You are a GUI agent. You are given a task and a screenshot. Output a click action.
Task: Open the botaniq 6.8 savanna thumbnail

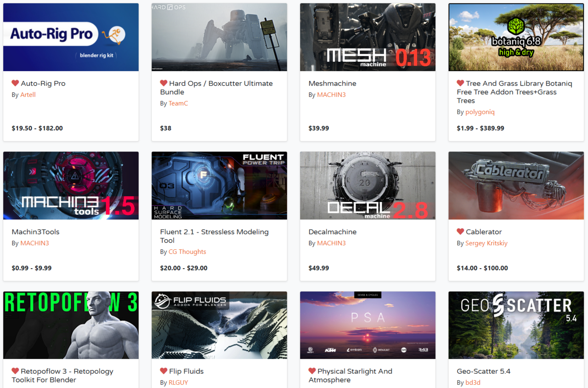tap(516, 37)
